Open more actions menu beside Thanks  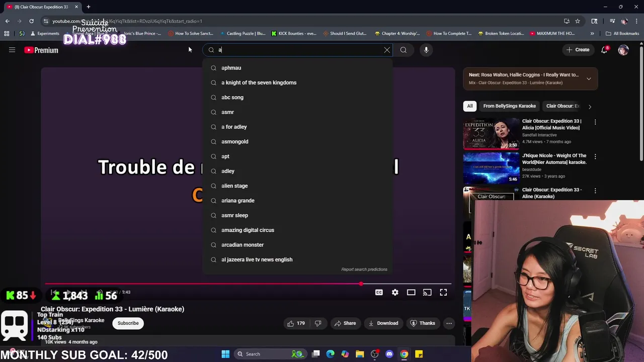click(x=449, y=323)
